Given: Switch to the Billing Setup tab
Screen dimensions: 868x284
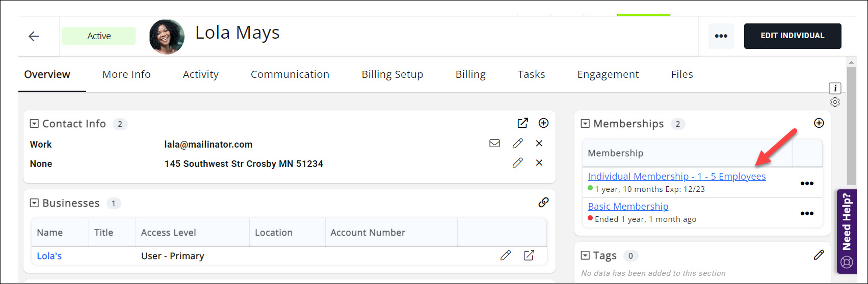Looking at the screenshot, I should click(x=392, y=74).
